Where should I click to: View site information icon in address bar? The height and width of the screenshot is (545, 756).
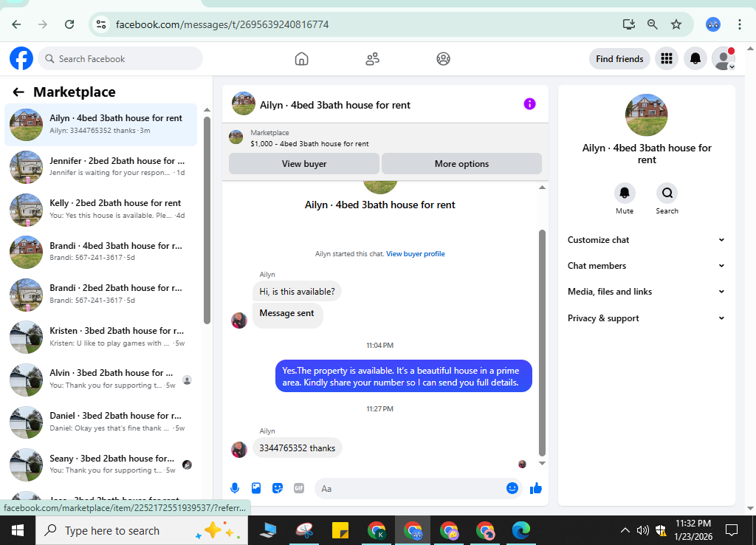(x=100, y=24)
